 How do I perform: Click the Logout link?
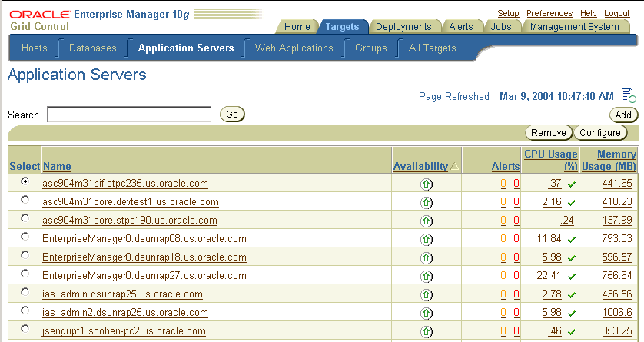(x=616, y=13)
